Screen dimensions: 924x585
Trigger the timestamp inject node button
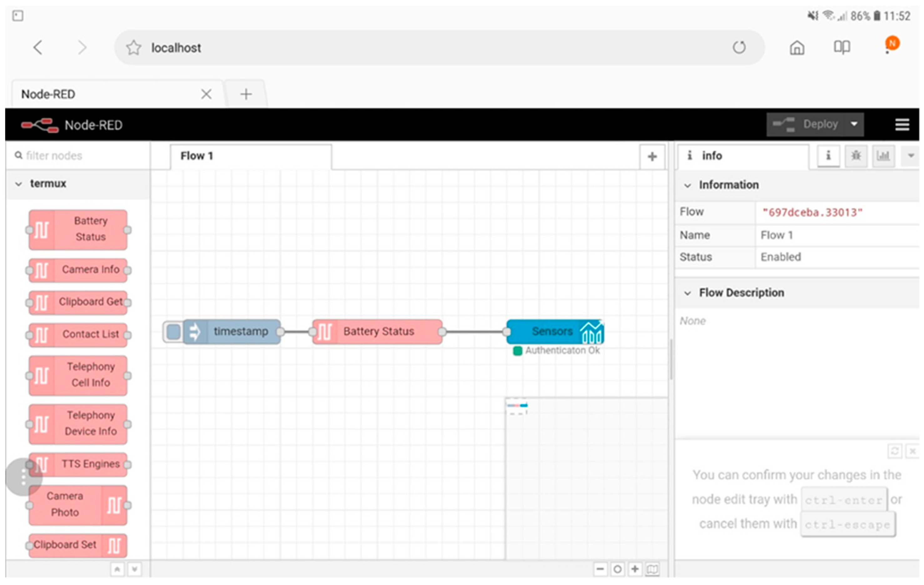point(174,332)
